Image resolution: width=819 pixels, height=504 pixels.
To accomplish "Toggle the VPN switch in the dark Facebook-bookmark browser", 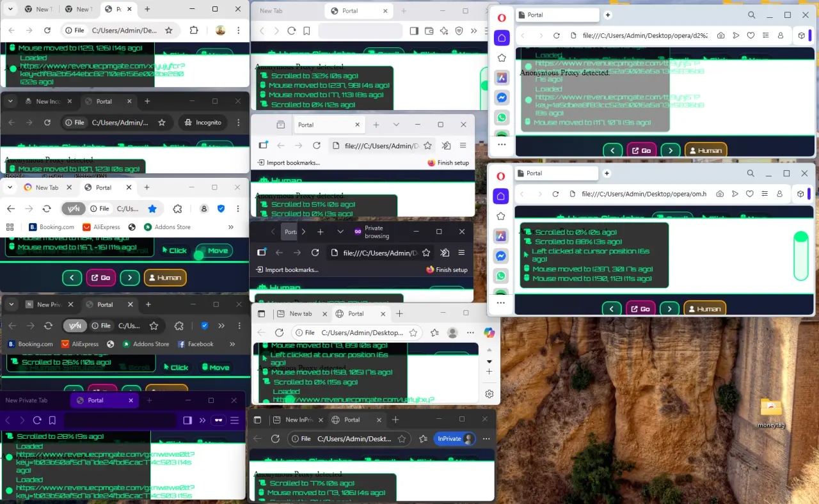I will coord(75,326).
